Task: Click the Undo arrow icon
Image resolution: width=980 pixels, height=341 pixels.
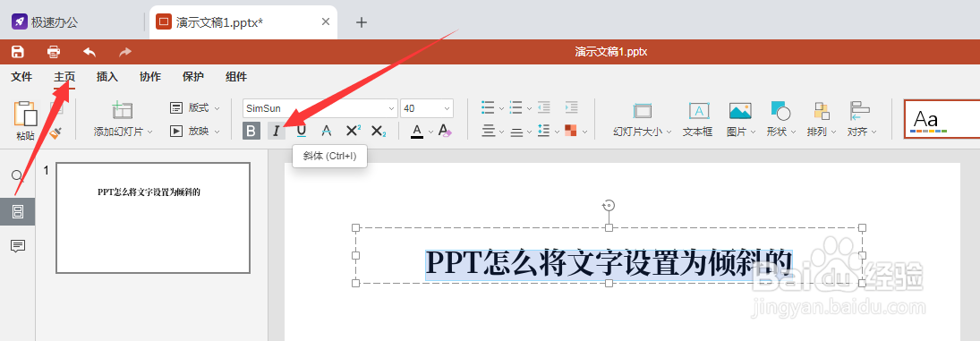Action: click(90, 52)
